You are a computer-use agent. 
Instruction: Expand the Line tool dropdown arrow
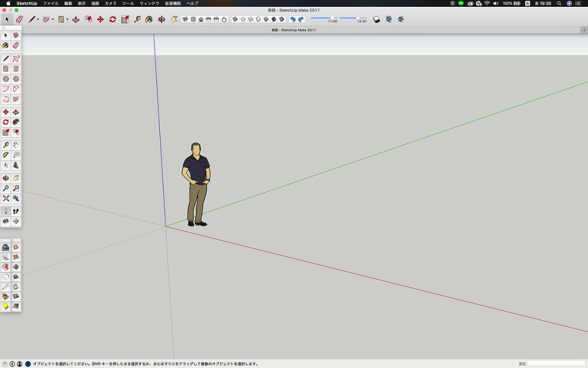pos(38,20)
